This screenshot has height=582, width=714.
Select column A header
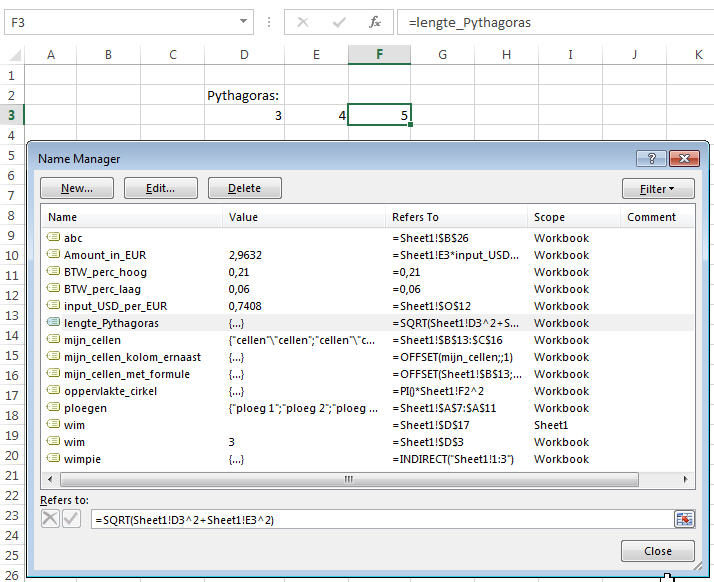(51, 55)
